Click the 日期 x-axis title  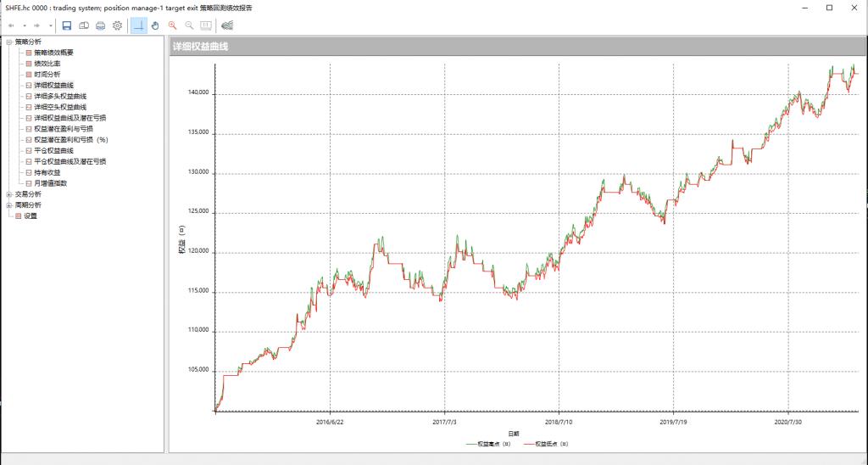pyautogui.click(x=513, y=434)
